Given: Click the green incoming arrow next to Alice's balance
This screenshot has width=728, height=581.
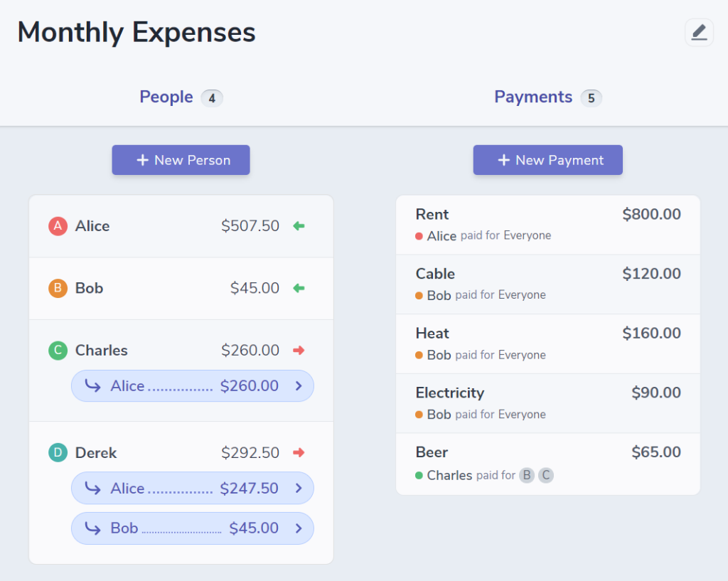Looking at the screenshot, I should pos(299,225).
